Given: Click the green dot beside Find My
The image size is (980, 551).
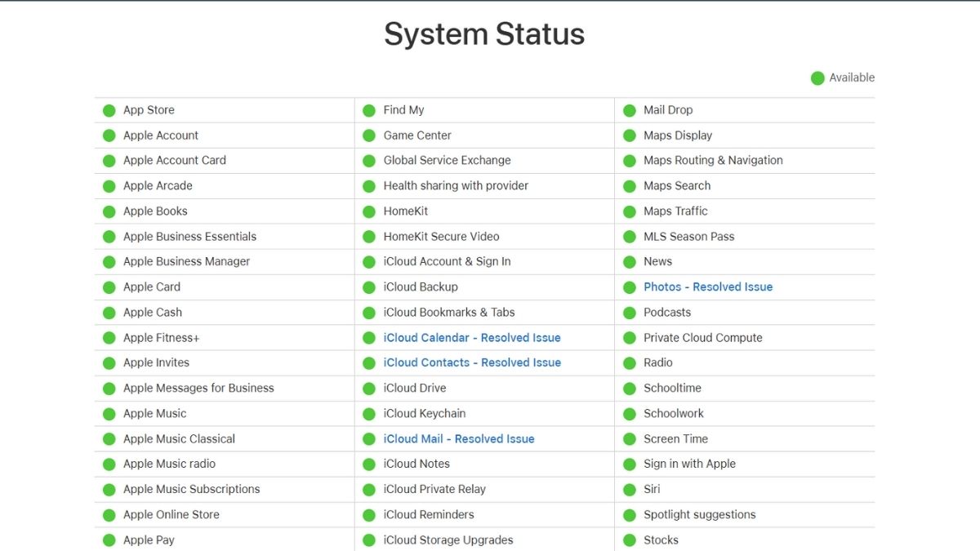Looking at the screenshot, I should 369,111.
